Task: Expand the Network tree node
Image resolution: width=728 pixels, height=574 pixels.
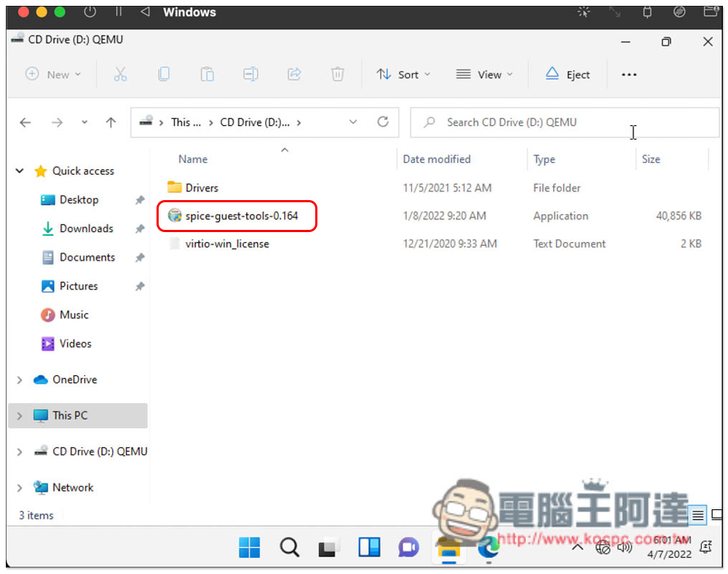Action: 20,487
